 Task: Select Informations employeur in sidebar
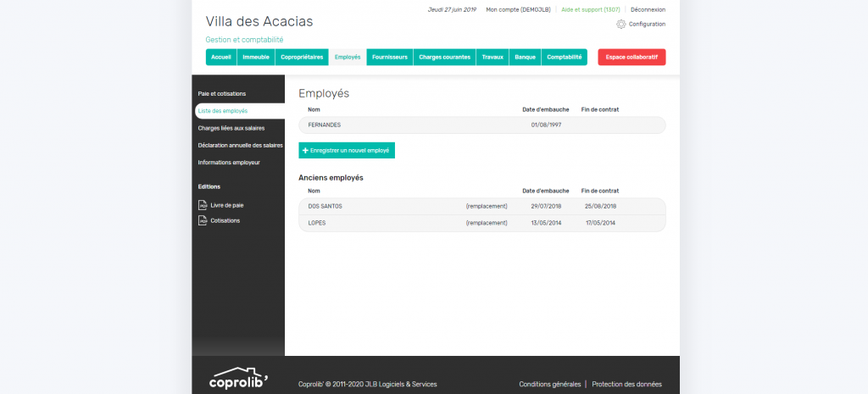(229, 162)
